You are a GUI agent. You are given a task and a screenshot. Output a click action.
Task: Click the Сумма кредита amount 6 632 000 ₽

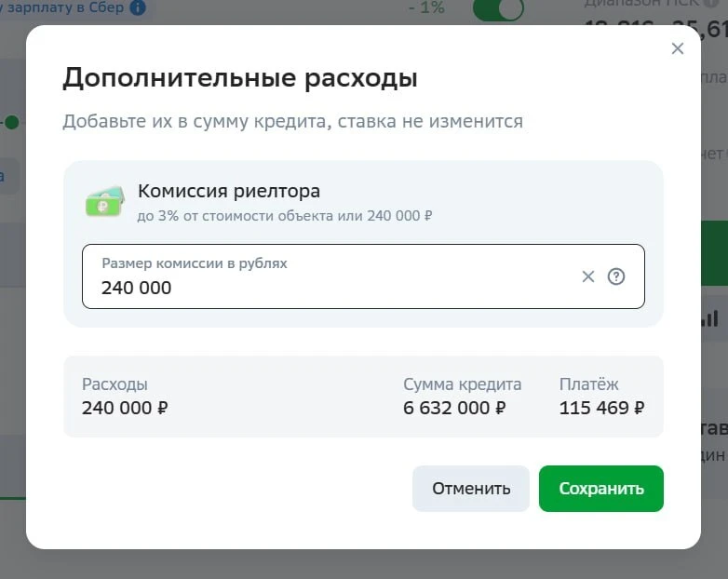pos(454,408)
